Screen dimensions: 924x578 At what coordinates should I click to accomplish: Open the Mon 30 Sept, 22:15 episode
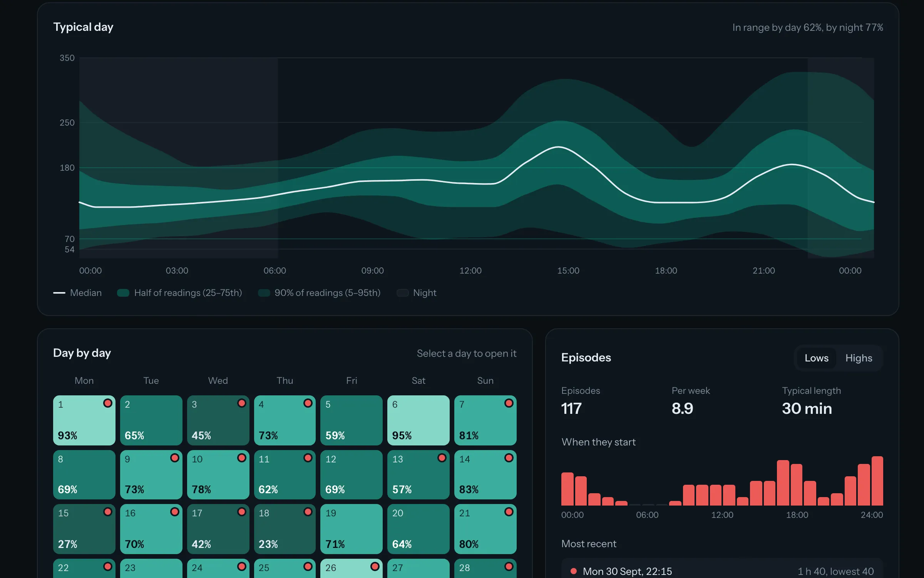[722, 570]
